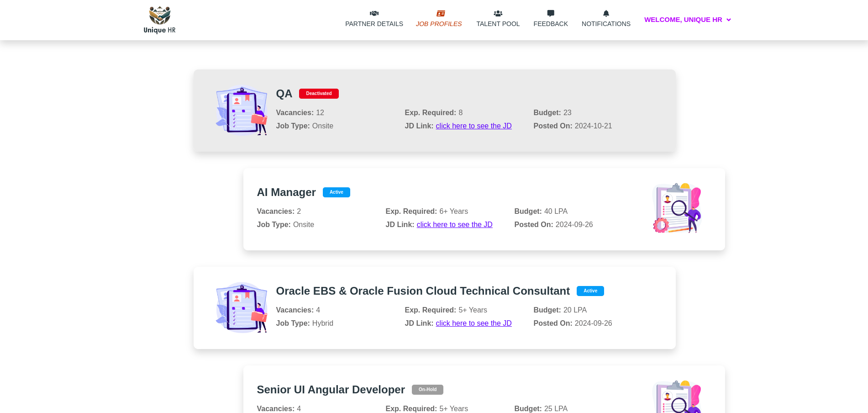Click the illustration on Senior UI Angular Developer card
Image resolution: width=868 pixels, height=413 pixels.
click(x=677, y=397)
